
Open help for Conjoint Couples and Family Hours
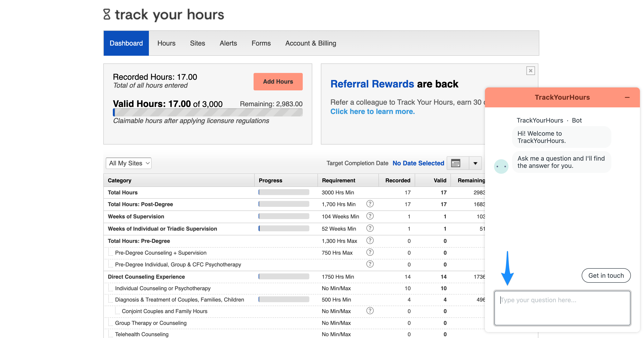coord(370,311)
